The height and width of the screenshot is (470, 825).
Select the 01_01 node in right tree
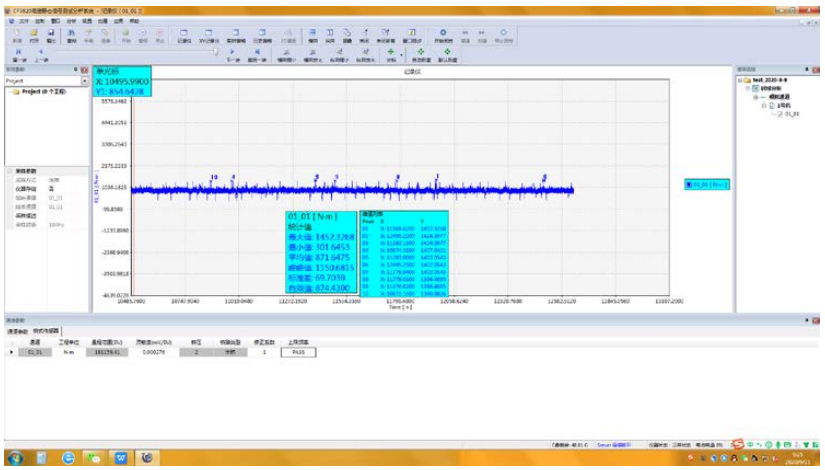click(x=792, y=114)
